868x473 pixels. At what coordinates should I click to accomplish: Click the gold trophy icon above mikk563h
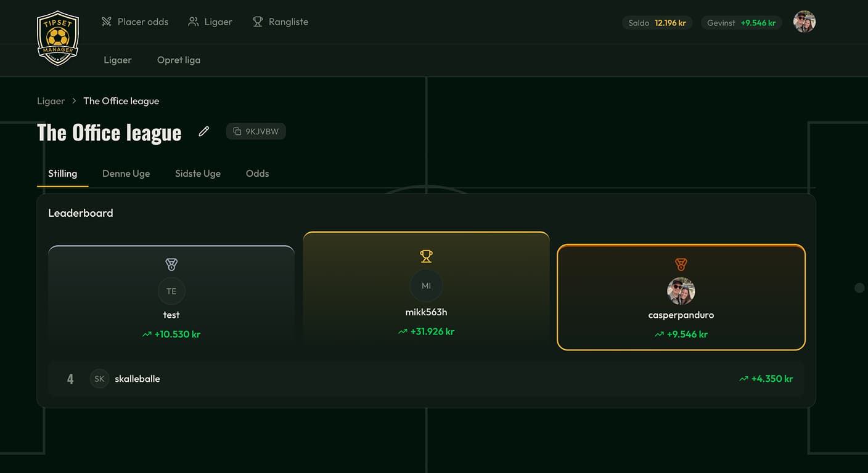pyautogui.click(x=426, y=256)
